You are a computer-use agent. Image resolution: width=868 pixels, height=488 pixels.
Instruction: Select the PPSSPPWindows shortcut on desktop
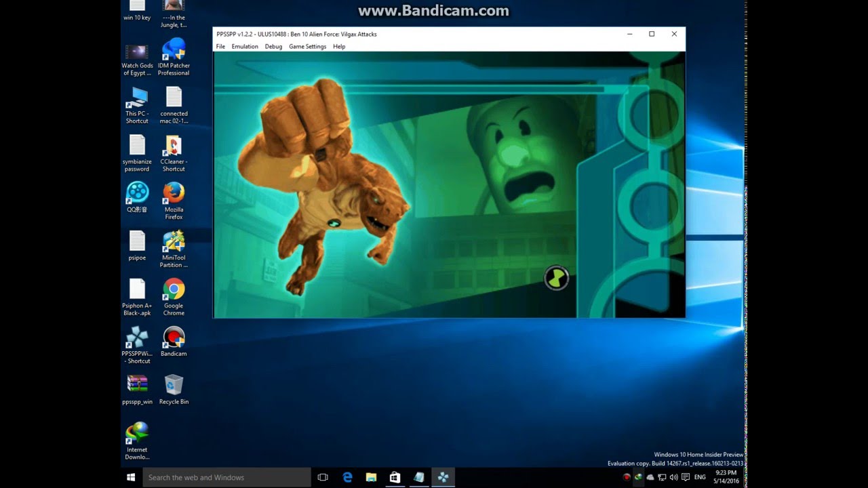[x=137, y=346]
